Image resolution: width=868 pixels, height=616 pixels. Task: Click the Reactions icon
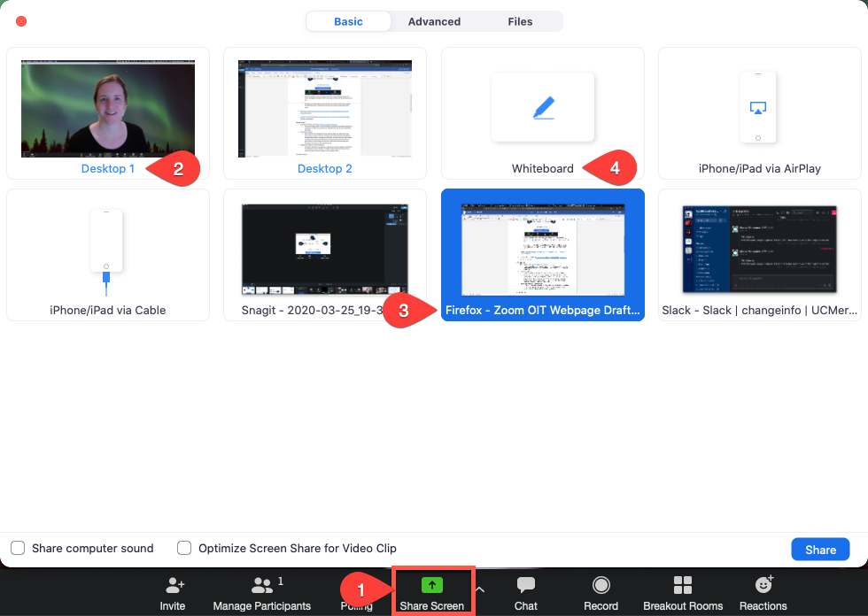click(x=763, y=591)
